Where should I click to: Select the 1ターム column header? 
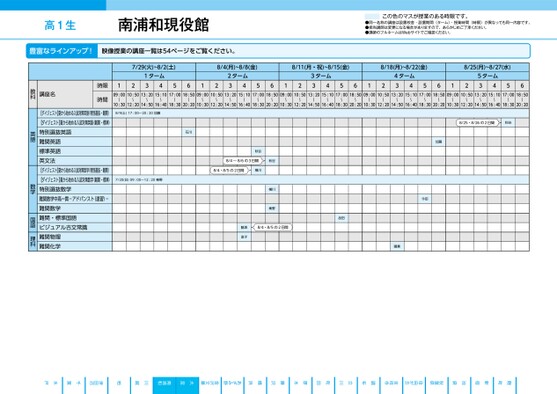coord(154,76)
